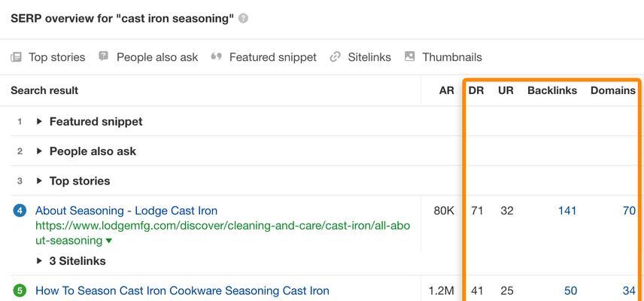Viewport: 644px width, 301px height.
Task: Click the blue position 4 badge
Action: (20, 211)
